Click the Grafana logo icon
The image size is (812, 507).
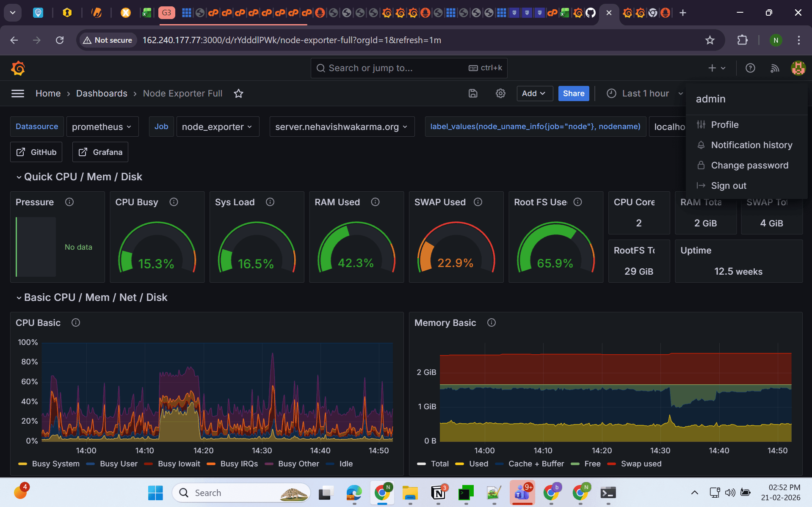18,68
